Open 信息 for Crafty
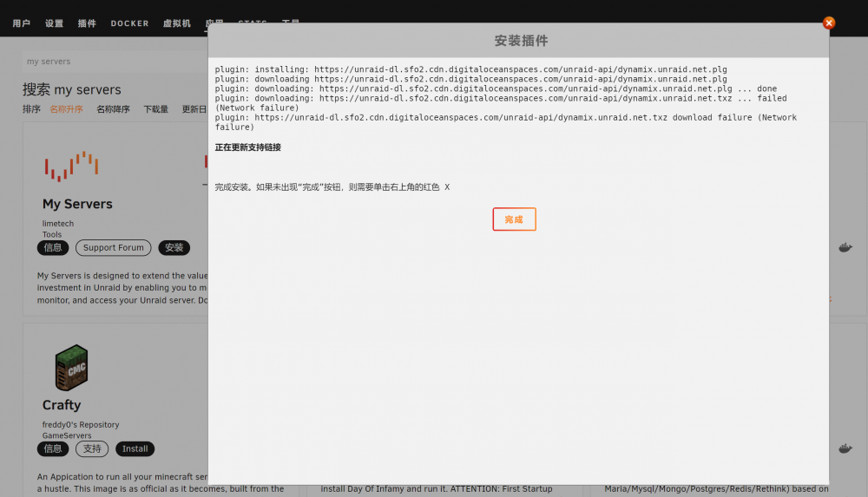 [53, 448]
